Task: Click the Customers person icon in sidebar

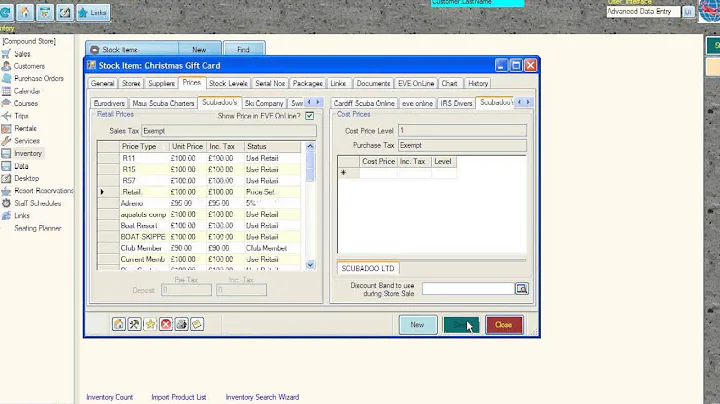Action: pyautogui.click(x=6, y=66)
